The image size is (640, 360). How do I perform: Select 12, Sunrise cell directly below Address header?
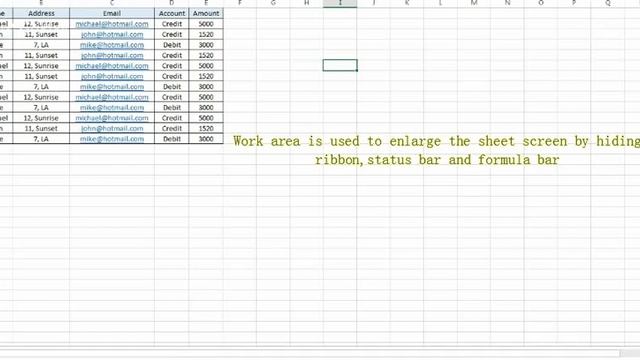tap(41, 24)
